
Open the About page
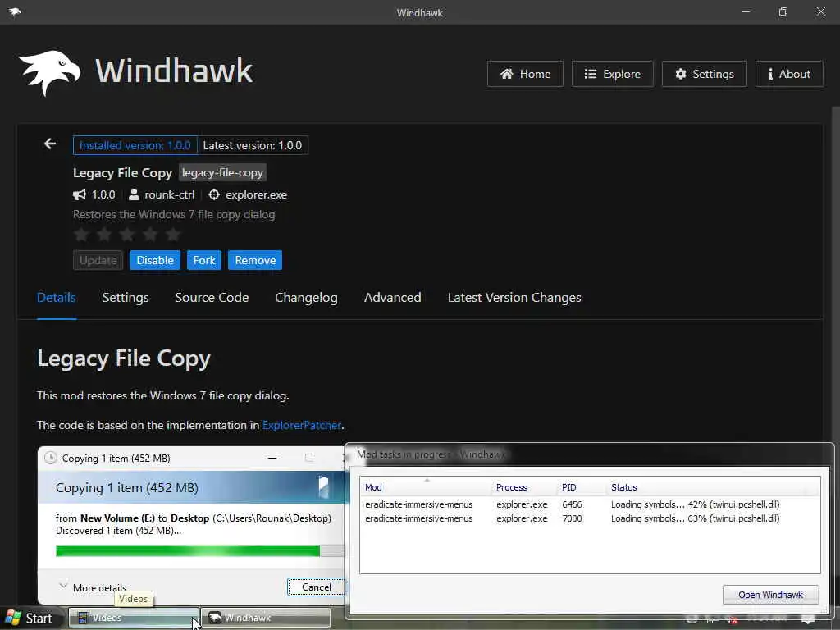(x=789, y=74)
